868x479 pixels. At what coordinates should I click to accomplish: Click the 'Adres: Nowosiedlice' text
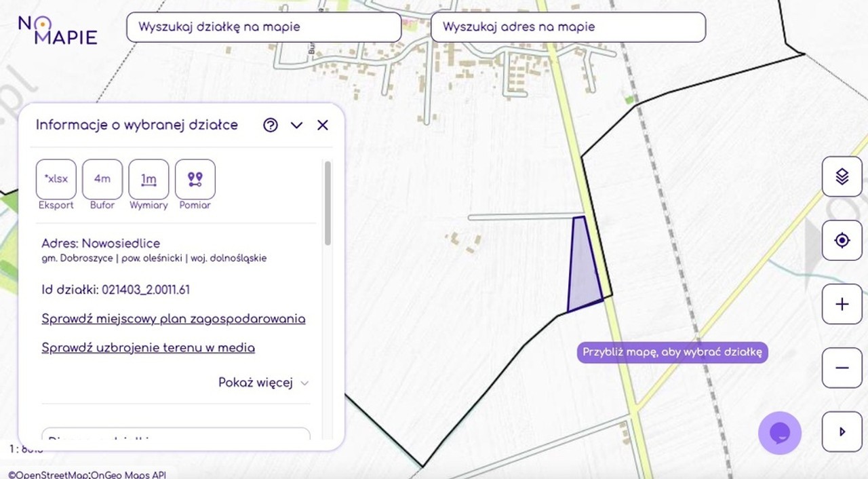tap(101, 243)
